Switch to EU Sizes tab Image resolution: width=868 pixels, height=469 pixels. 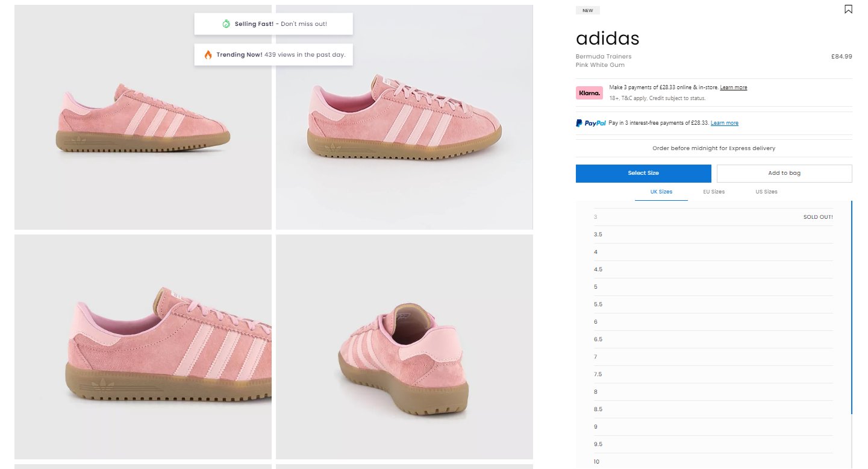click(714, 192)
